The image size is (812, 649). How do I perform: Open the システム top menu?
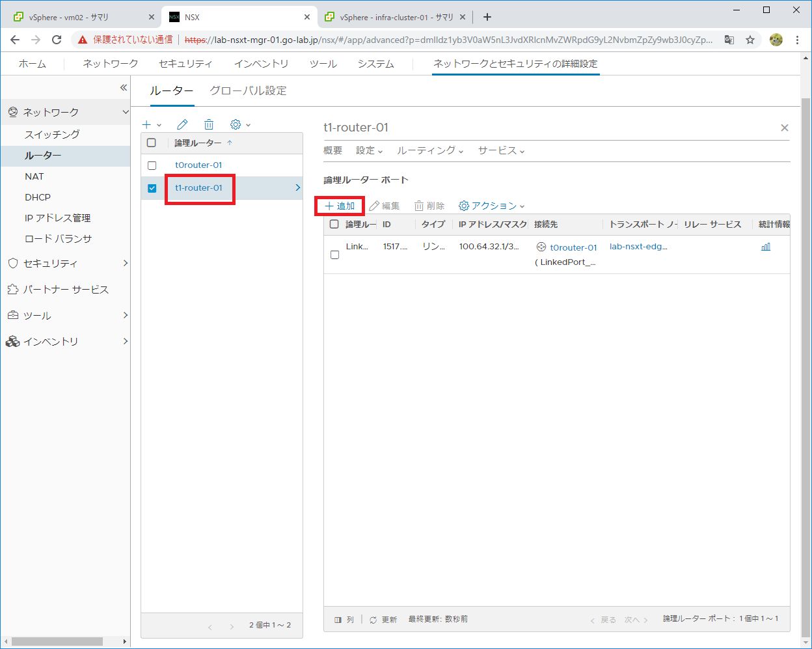pyautogui.click(x=375, y=64)
